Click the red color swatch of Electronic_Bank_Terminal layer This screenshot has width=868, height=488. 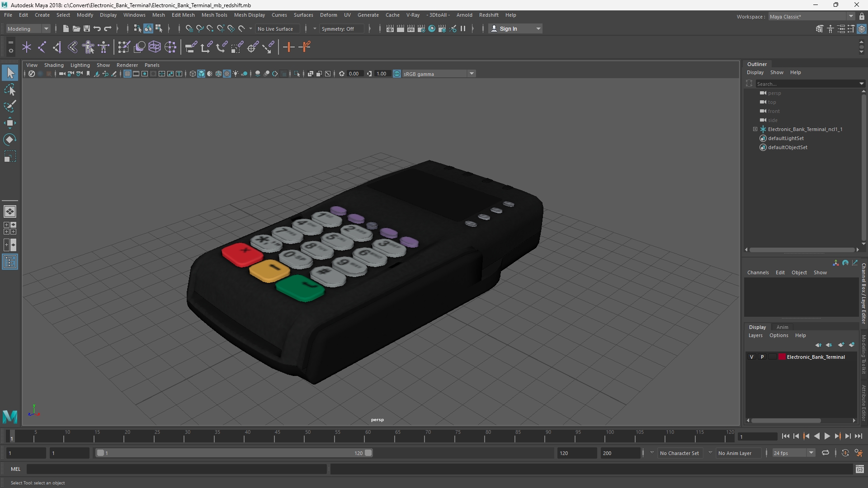coord(782,357)
